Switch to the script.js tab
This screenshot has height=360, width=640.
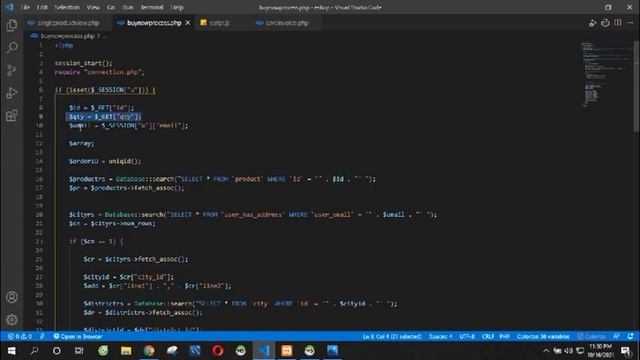click(219, 23)
